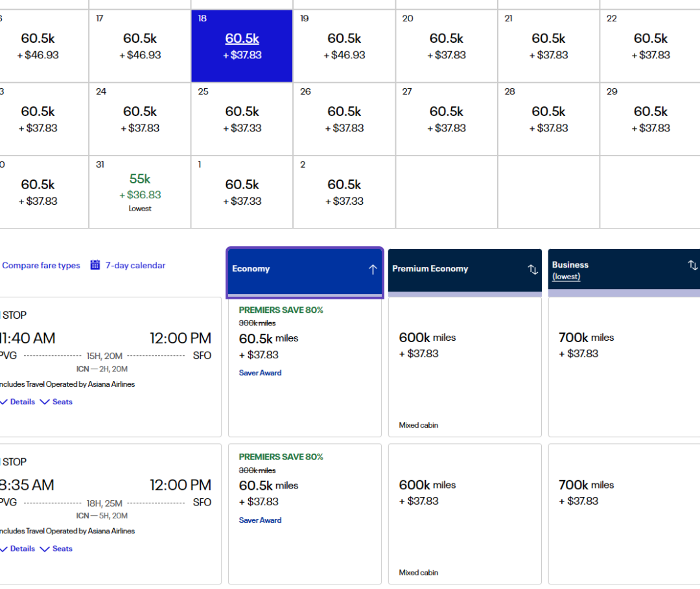Screen dimensions: 700x589
Task: Select the Premium Economy column tab
Action: (454, 270)
